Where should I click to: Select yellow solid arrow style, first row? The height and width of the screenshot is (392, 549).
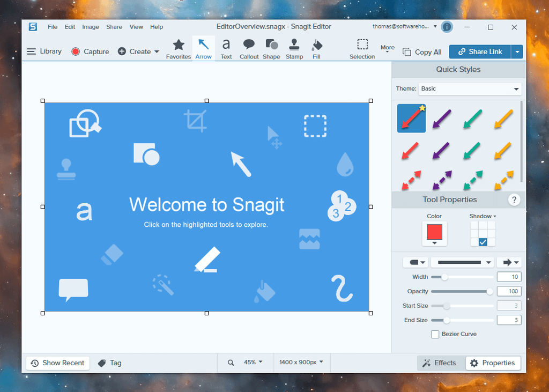(503, 119)
